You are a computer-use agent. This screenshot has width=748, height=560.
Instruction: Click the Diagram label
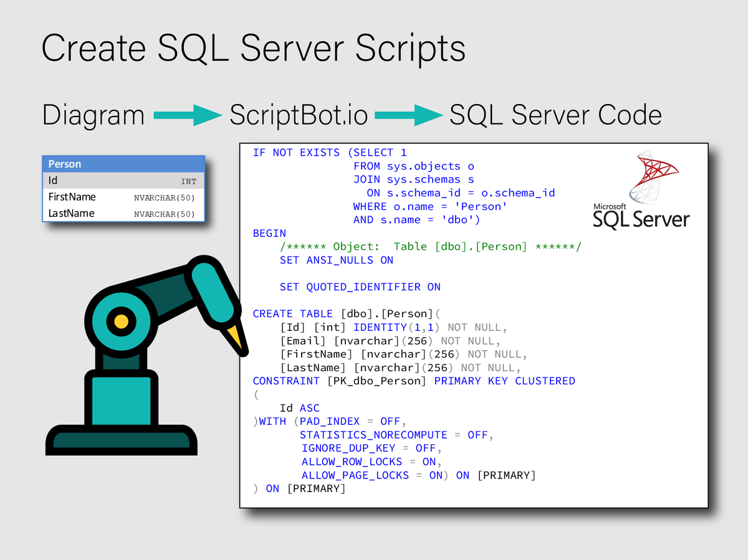(x=92, y=115)
